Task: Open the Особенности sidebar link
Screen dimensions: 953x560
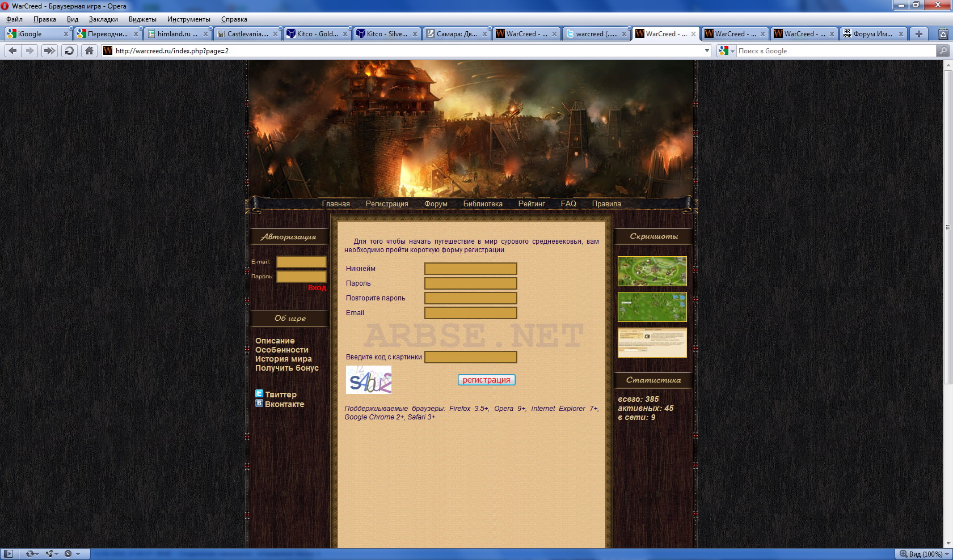Action: (x=282, y=350)
